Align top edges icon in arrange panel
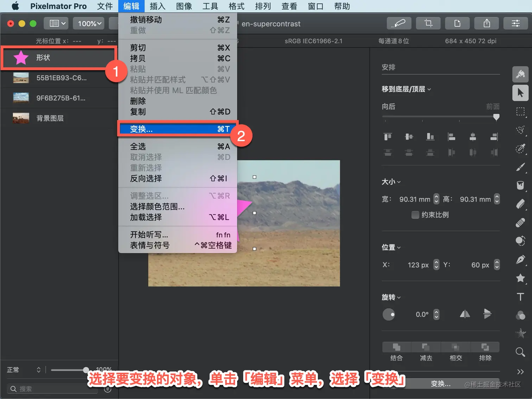This screenshot has width=532, height=399. point(388,137)
